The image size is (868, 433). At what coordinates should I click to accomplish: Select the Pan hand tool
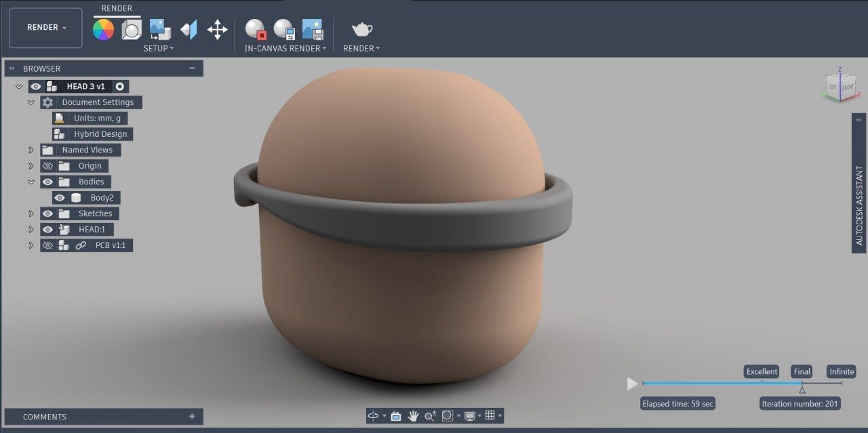(x=413, y=415)
